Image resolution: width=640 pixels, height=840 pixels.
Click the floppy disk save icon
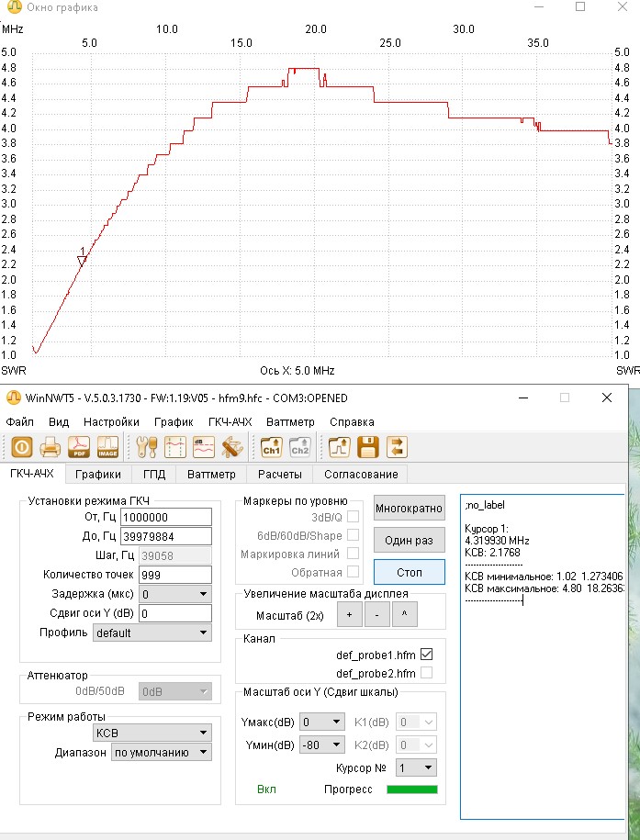tap(367, 447)
